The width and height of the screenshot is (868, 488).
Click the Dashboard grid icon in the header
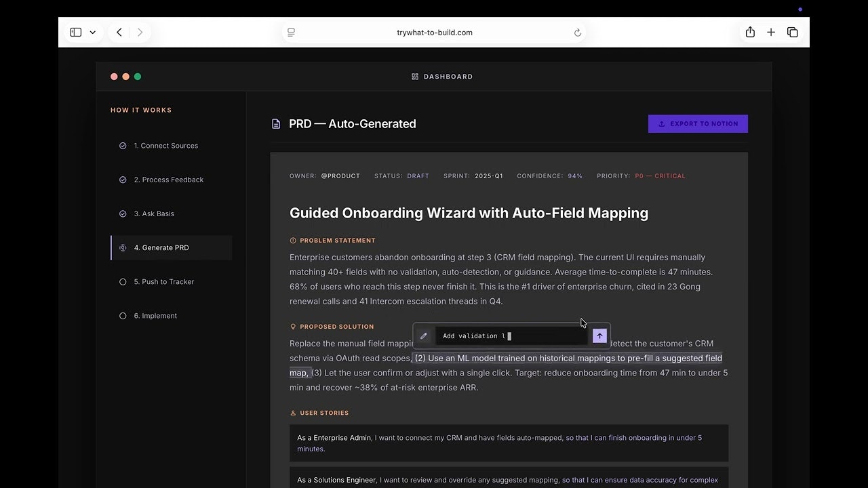pos(414,77)
